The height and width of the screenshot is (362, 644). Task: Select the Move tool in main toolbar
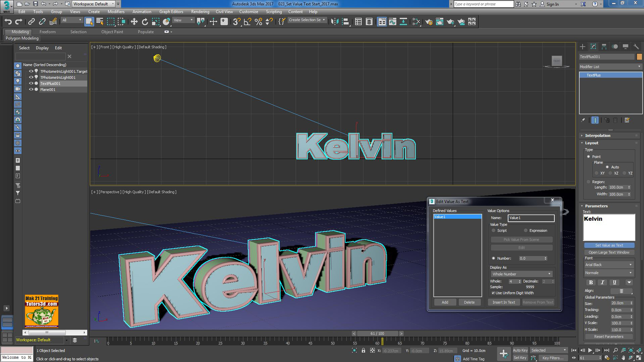[x=134, y=22]
